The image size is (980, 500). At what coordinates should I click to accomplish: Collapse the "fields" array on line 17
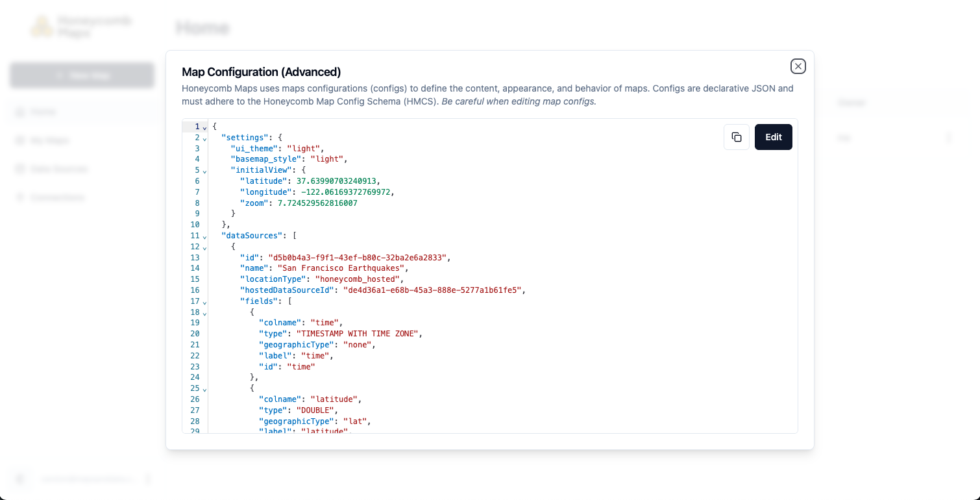pos(204,302)
